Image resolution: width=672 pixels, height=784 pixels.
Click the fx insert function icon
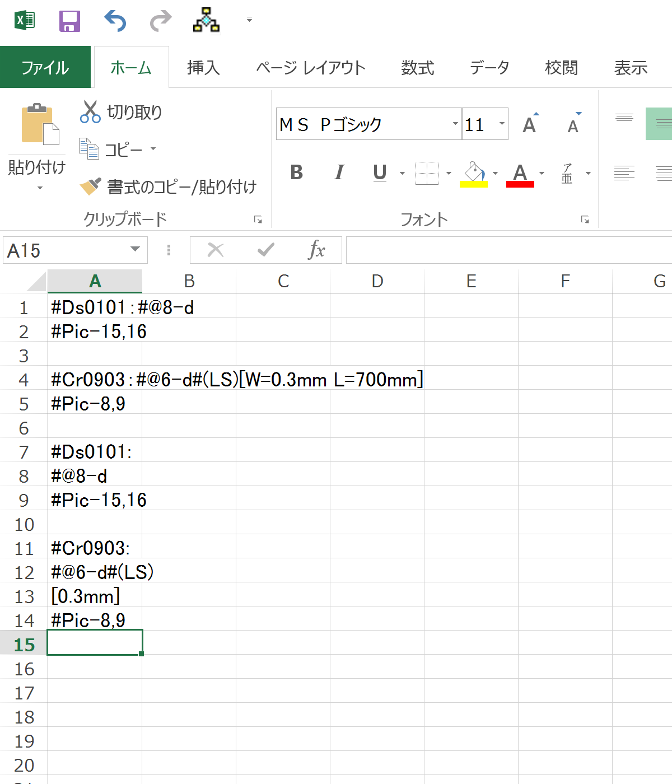pyautogui.click(x=317, y=250)
